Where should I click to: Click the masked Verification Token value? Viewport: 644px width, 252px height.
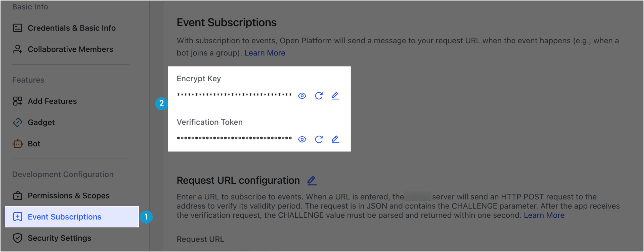click(234, 139)
